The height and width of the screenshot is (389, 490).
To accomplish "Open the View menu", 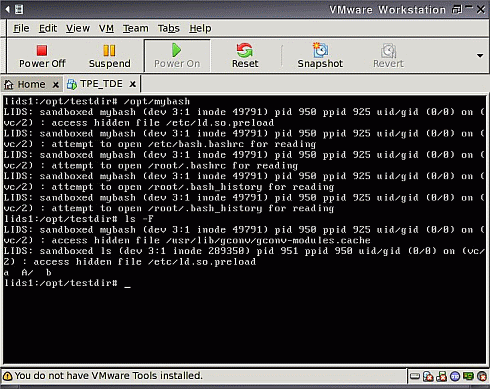I will (x=78, y=28).
